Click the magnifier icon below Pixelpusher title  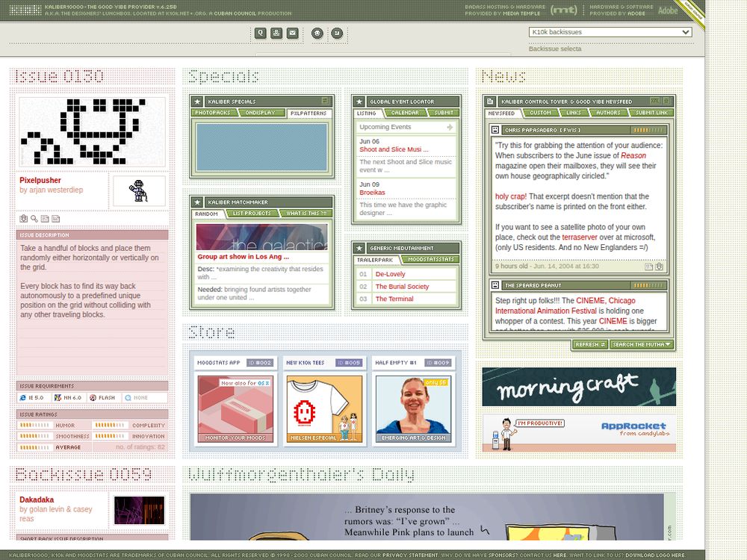click(34, 219)
